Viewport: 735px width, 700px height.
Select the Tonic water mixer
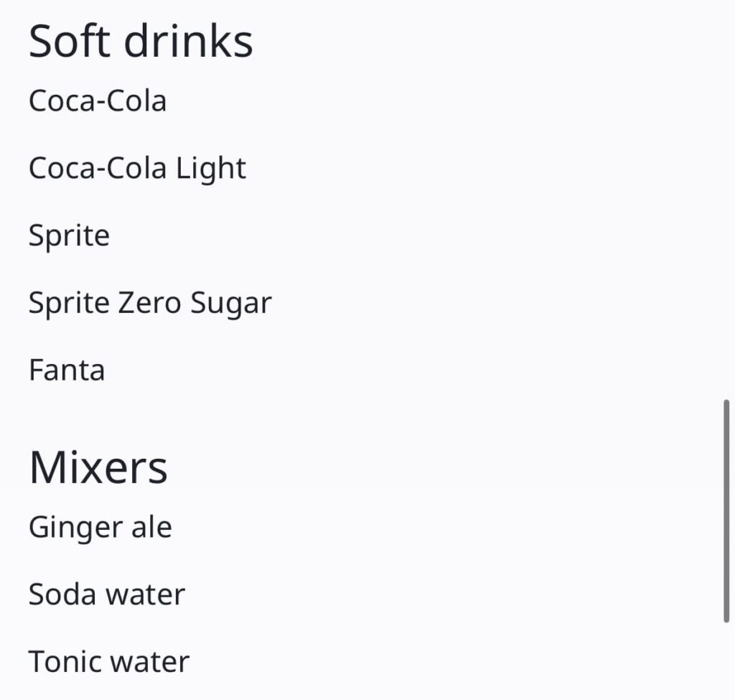tap(109, 661)
